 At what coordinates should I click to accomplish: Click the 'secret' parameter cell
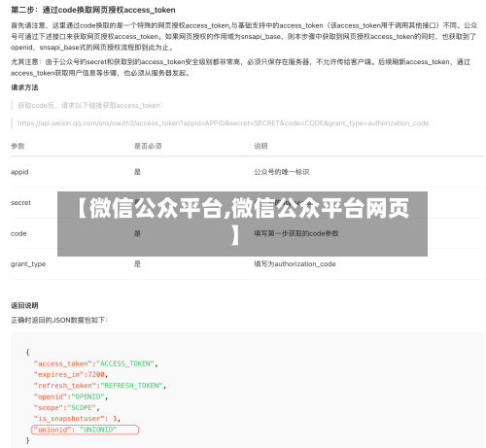[20, 203]
